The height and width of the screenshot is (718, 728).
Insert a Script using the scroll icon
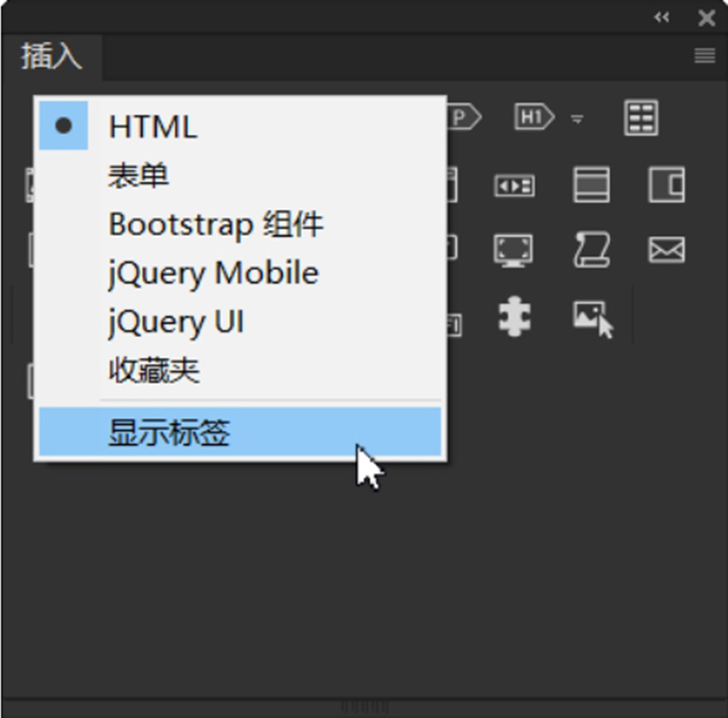click(x=592, y=249)
